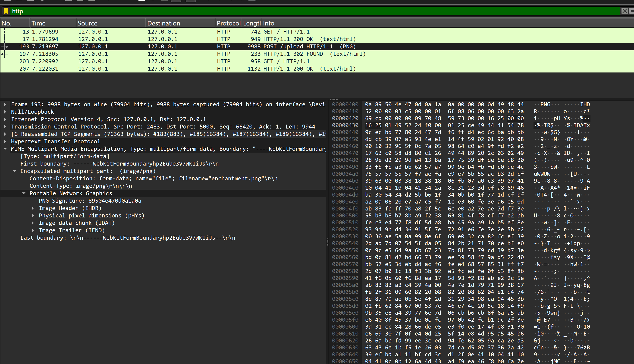Sort by the Protocol column header
This screenshot has width=634, height=364.
(x=228, y=23)
